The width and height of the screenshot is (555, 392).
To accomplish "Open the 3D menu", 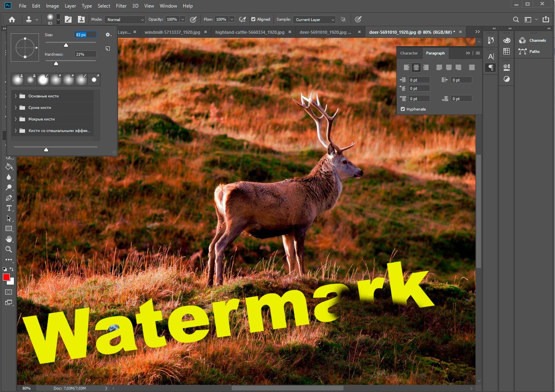I will click(x=135, y=6).
